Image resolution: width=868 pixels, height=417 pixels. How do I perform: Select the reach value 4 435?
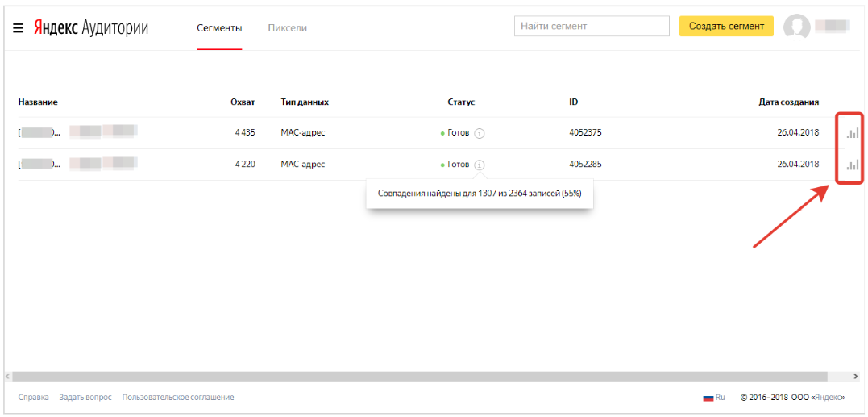click(x=245, y=133)
